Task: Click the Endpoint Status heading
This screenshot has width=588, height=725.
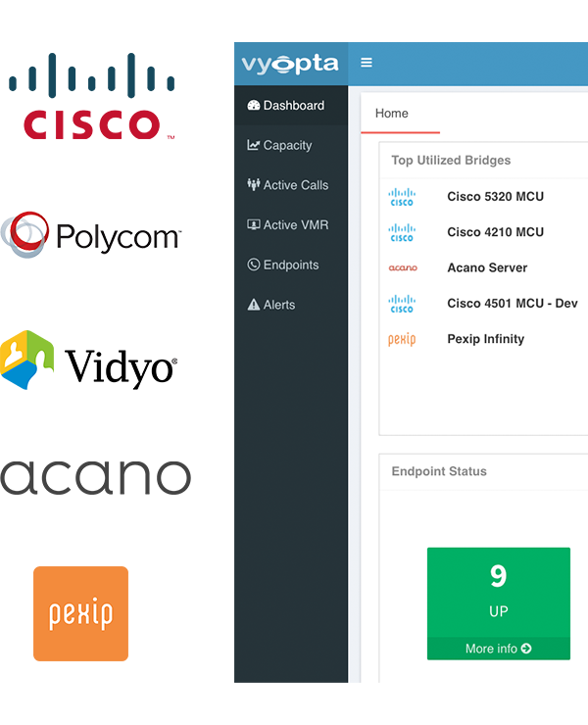Action: click(x=439, y=471)
